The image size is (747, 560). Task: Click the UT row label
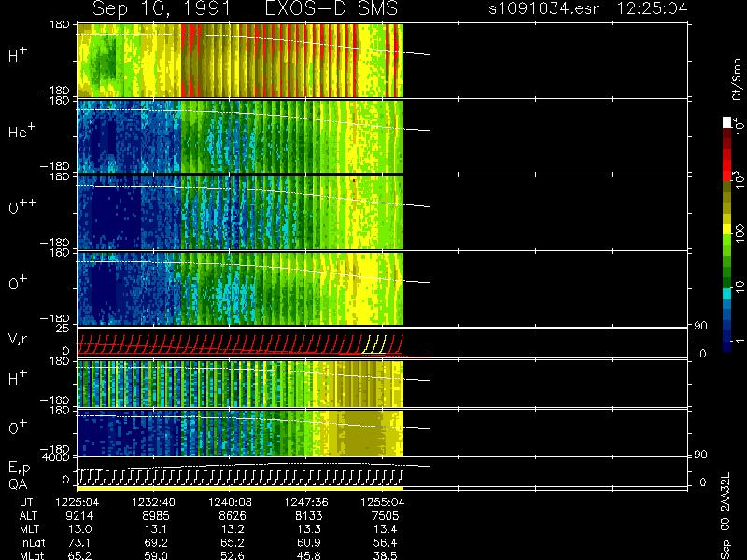[27, 502]
